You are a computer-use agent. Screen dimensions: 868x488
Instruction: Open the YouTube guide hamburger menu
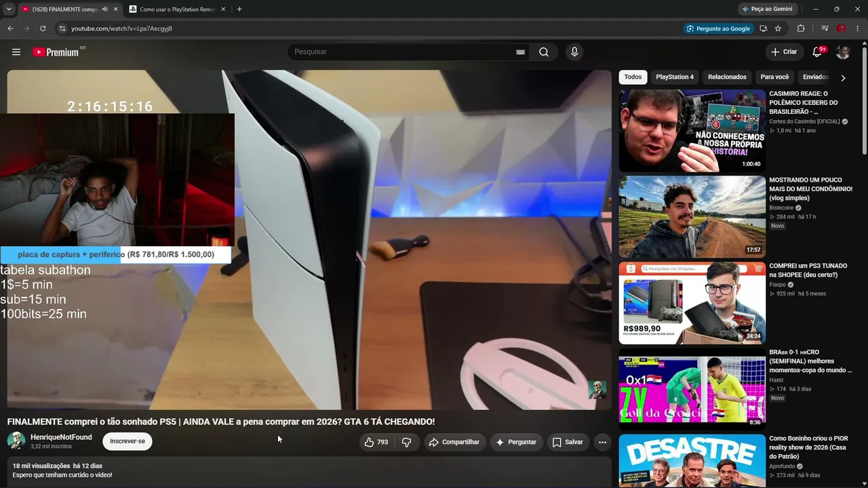(x=16, y=52)
